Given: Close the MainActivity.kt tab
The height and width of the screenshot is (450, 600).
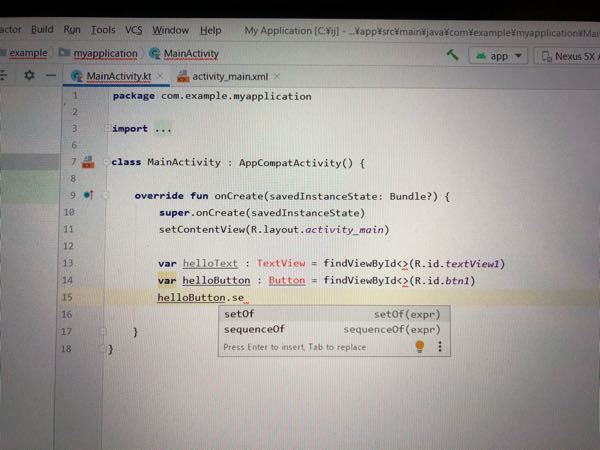Looking at the screenshot, I should (161, 76).
